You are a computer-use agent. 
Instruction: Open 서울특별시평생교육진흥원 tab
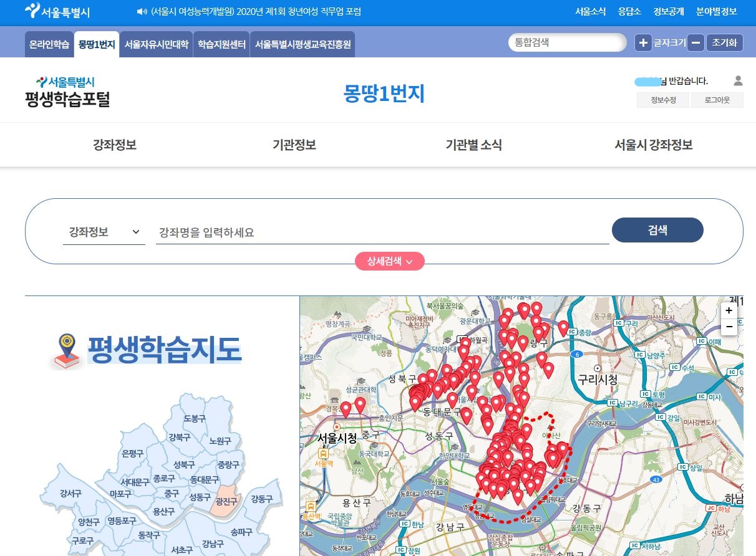coord(303,45)
